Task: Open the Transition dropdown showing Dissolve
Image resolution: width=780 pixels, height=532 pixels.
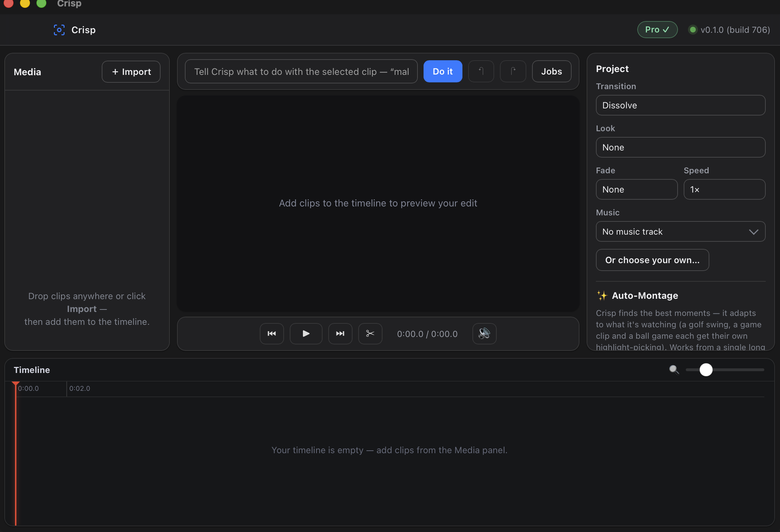Action: pyautogui.click(x=680, y=105)
